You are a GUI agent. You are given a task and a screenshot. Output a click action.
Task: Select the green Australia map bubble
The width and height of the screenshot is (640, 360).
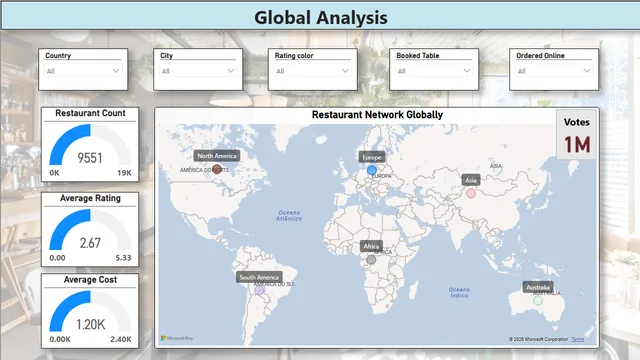(538, 300)
